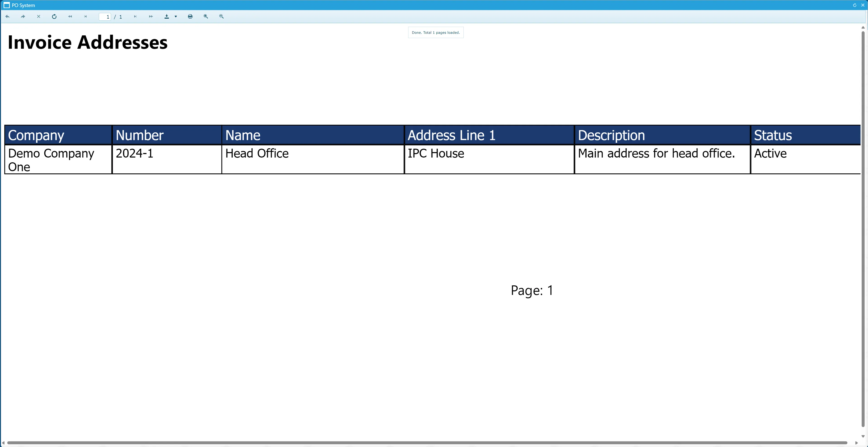Go to the next page with the bar-right arrow icon

tap(135, 16)
